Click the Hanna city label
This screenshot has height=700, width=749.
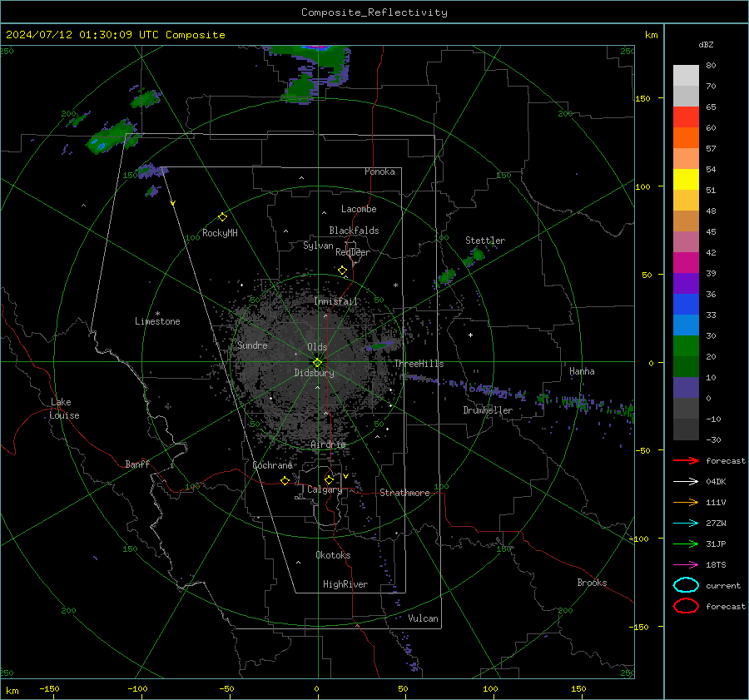point(582,371)
